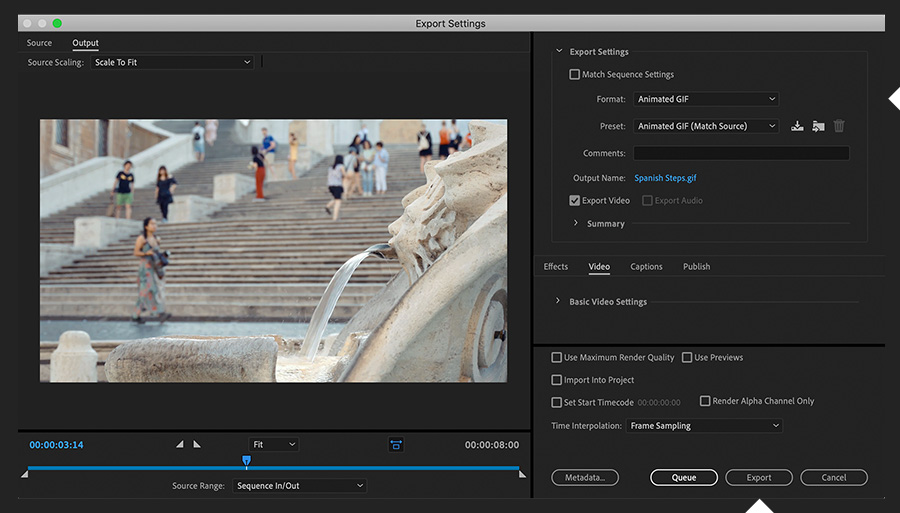Click the Import Presets folder icon
The image size is (900, 513).
[x=818, y=126]
